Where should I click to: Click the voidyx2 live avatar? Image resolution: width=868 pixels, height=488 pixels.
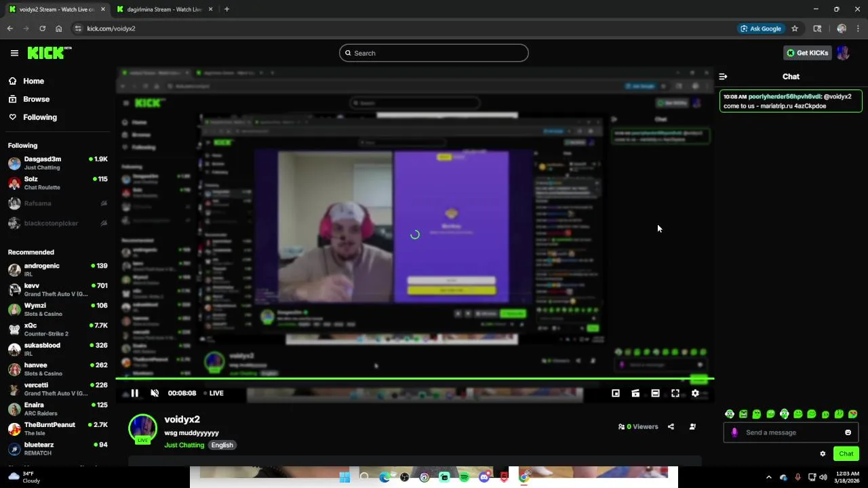click(x=142, y=429)
